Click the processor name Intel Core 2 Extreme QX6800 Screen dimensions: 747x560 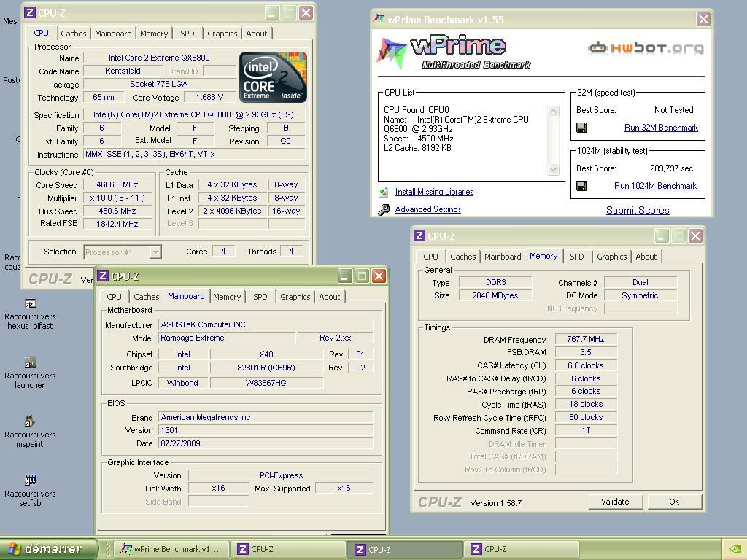[x=159, y=58]
